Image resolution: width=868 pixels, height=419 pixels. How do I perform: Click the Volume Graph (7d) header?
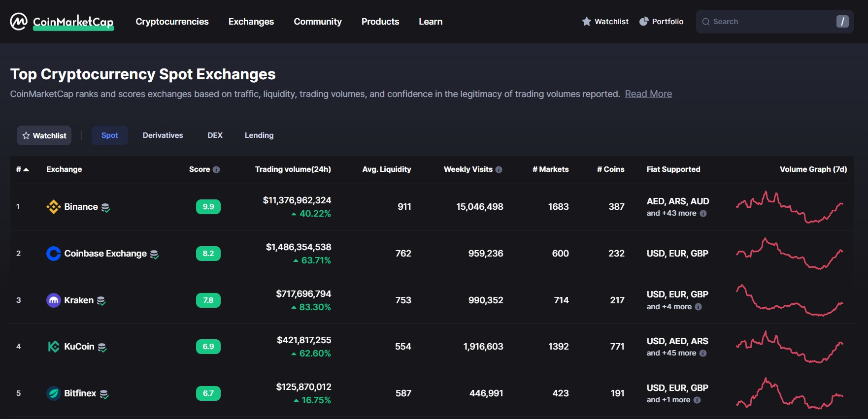[x=813, y=169]
